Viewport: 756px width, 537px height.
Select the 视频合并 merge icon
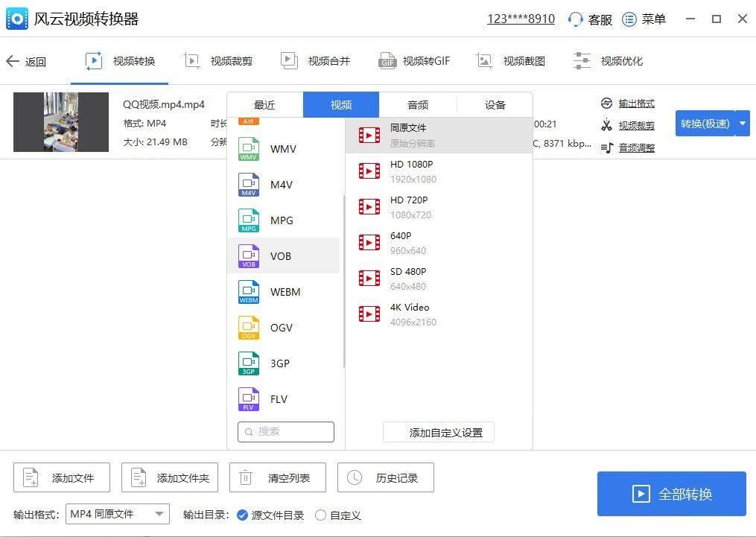[289, 61]
